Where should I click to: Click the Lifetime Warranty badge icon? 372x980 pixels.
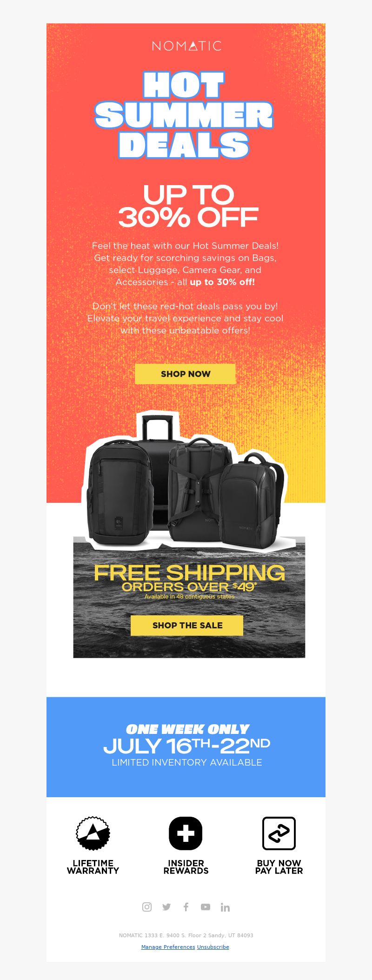(93, 833)
